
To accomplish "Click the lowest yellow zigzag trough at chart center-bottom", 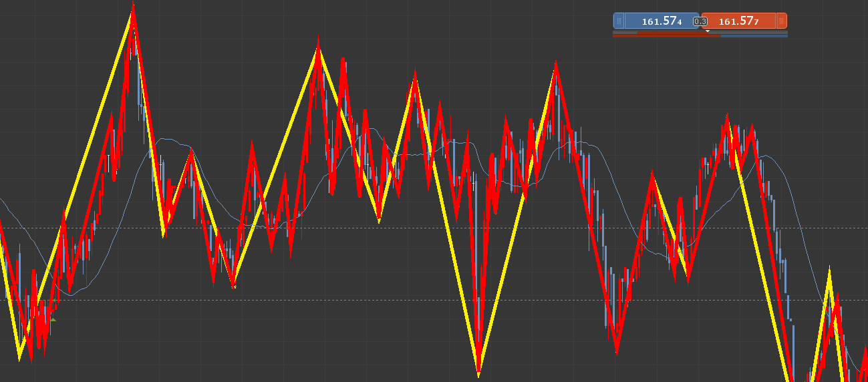I will pyautogui.click(x=478, y=371).
